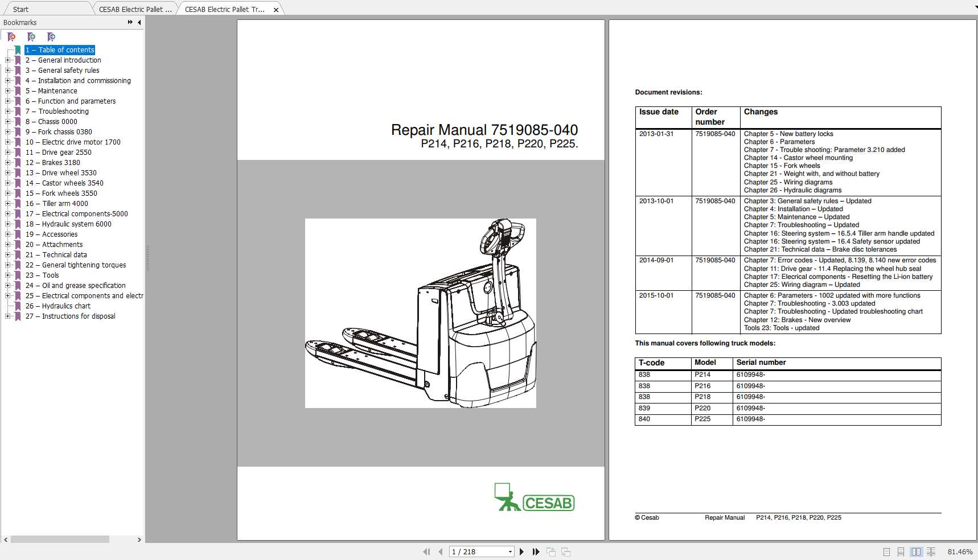Click the bookmark icon beside Brakes 3180

pyautogui.click(x=18, y=163)
